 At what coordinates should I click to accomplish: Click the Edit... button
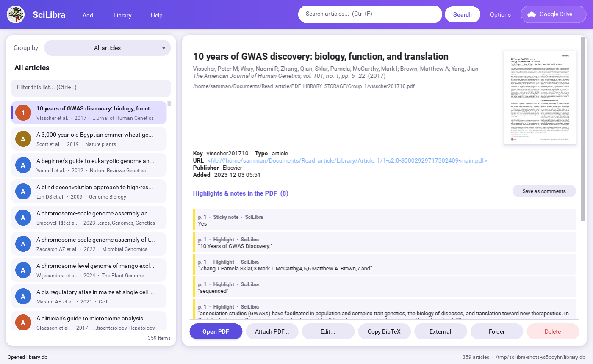328,331
